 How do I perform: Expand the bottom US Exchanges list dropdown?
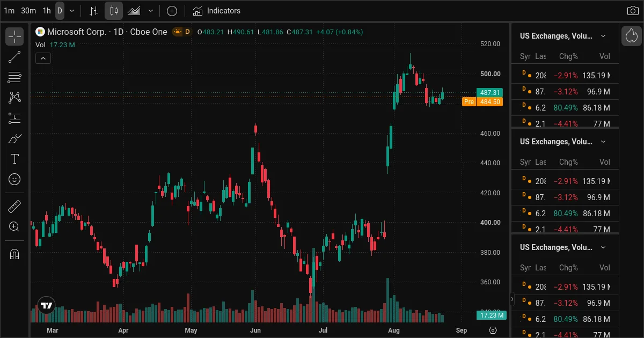click(603, 247)
